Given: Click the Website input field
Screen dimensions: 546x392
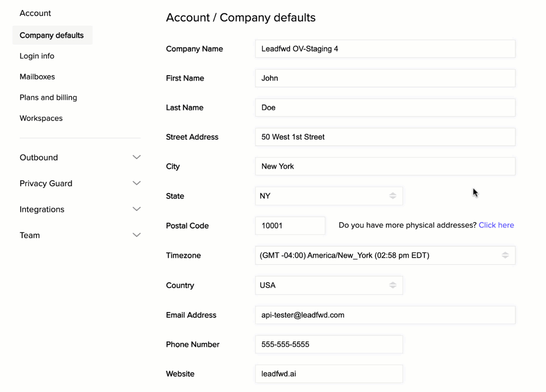Looking at the screenshot, I should 329,374.
